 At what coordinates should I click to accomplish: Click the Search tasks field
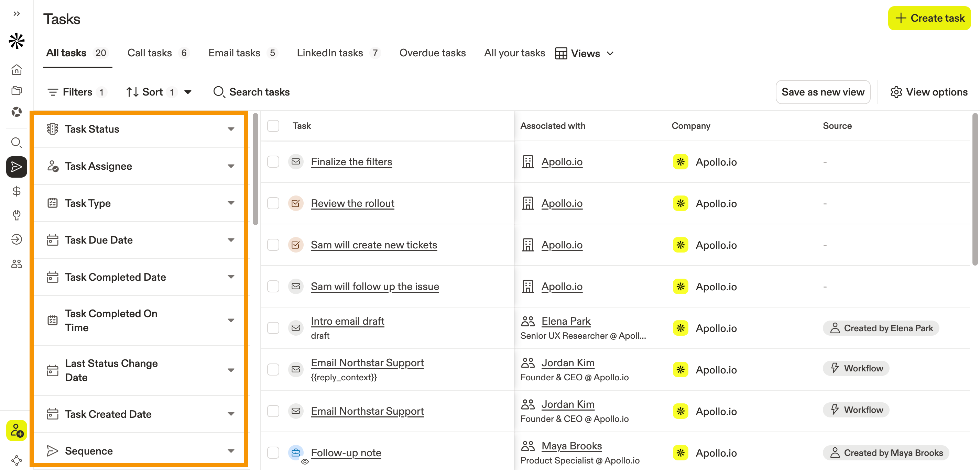point(259,92)
